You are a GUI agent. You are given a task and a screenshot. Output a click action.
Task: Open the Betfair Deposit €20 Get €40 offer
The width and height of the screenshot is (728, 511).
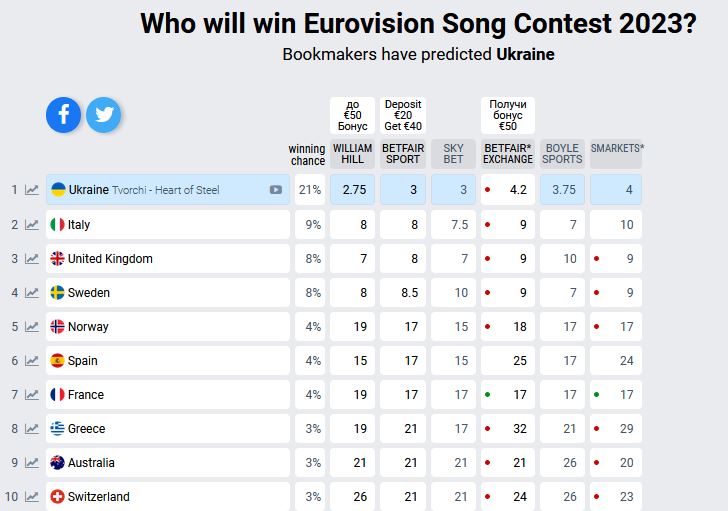coord(403,115)
